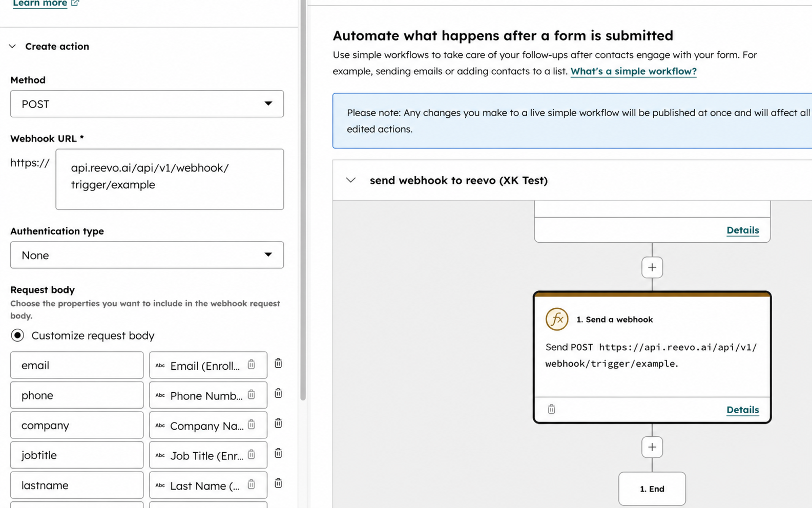Open the Phone Numb... property selector

208,395
